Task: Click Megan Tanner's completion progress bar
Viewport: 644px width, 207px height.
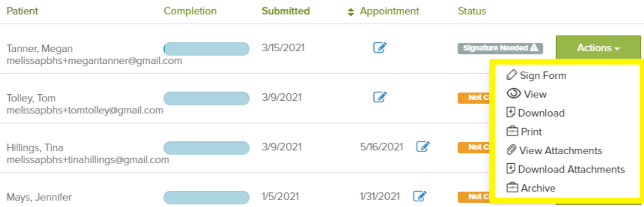Action: tap(206, 48)
